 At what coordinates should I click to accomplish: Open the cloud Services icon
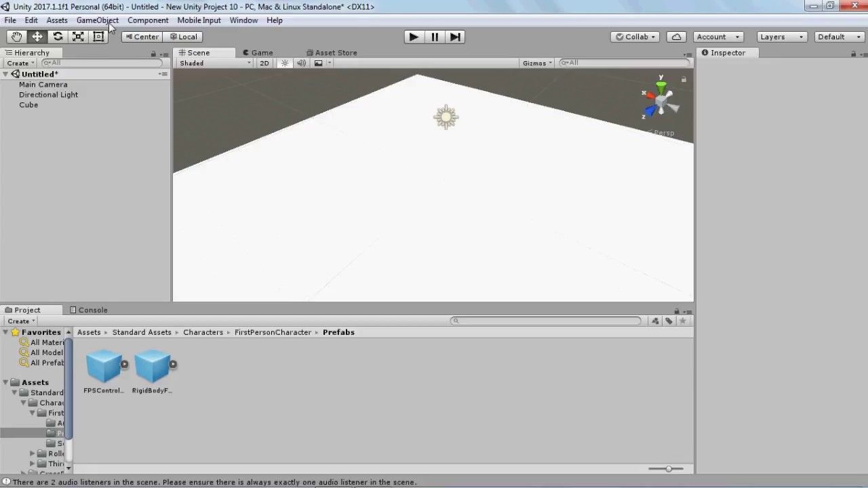676,37
